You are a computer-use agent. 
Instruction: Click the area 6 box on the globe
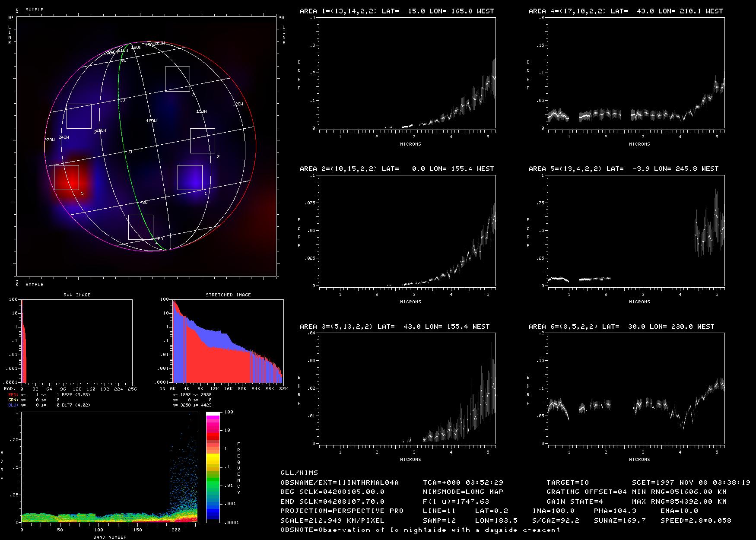pos(79,116)
